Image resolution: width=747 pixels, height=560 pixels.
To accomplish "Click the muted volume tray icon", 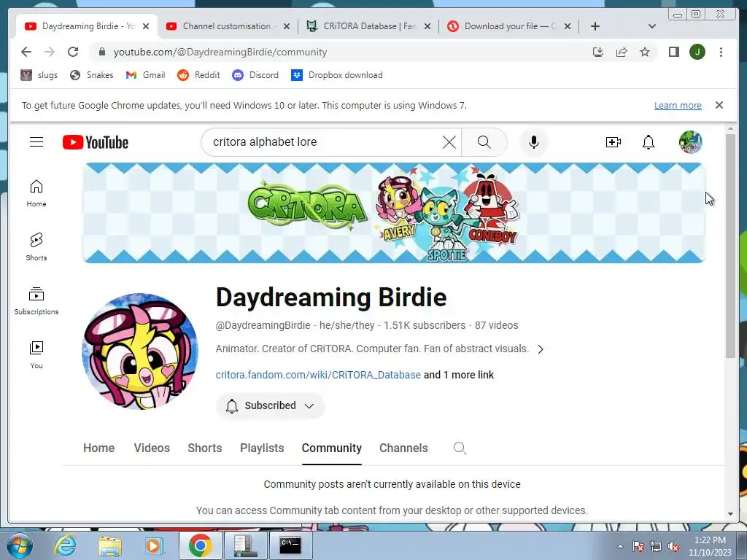I will tap(673, 546).
